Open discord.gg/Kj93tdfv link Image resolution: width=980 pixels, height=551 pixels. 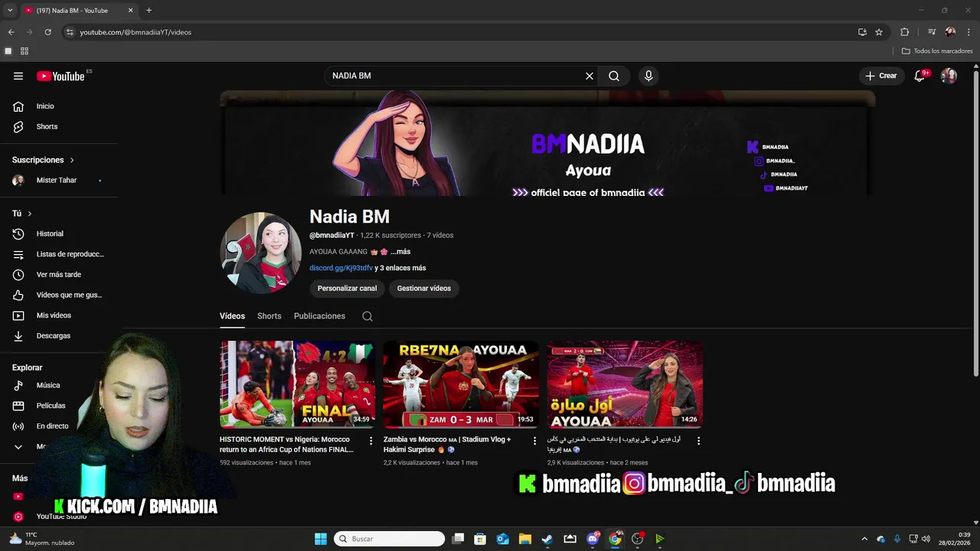341,268
